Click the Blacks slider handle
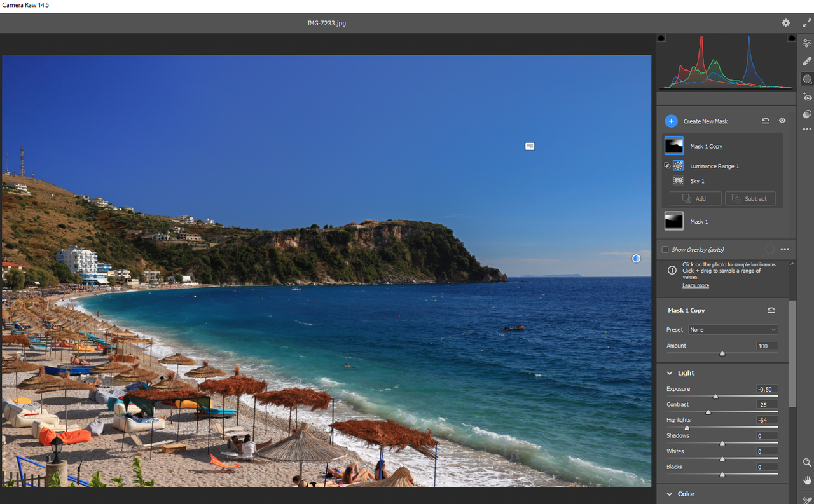The width and height of the screenshot is (814, 504). tap(722, 474)
